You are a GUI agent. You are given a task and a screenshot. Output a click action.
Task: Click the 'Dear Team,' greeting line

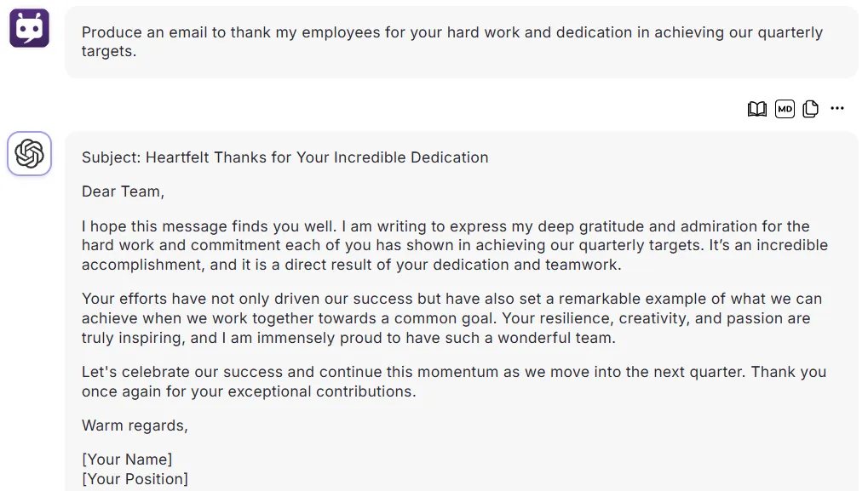[123, 191]
